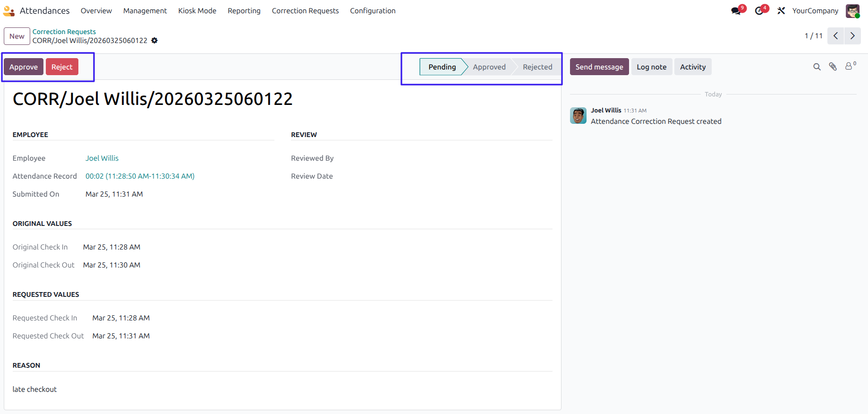The width and height of the screenshot is (868, 414).
Task: Open the conversations chat icon
Action: point(736,10)
